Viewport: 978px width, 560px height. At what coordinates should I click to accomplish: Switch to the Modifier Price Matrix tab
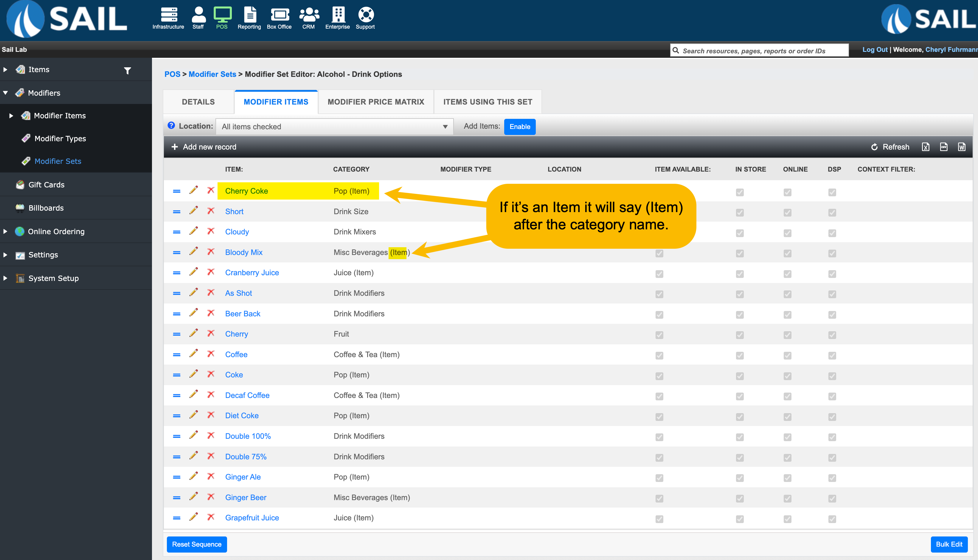tap(375, 102)
